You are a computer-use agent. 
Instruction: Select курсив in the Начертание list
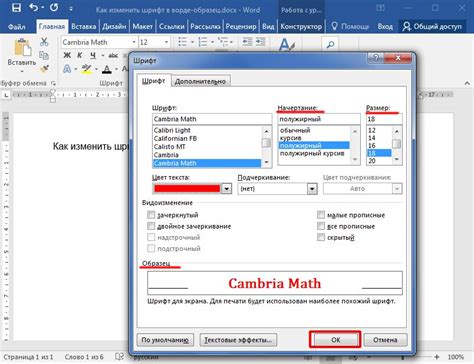click(x=314, y=138)
